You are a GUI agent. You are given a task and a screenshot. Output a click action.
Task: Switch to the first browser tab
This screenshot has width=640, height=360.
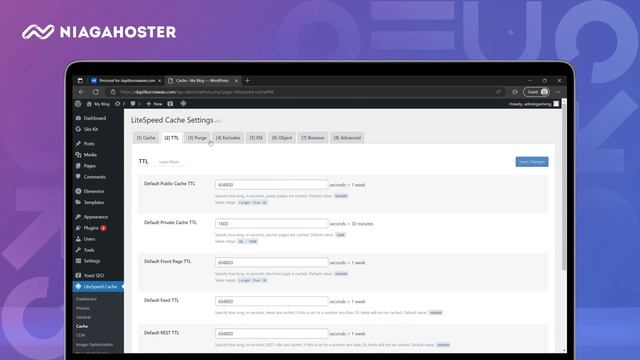126,80
